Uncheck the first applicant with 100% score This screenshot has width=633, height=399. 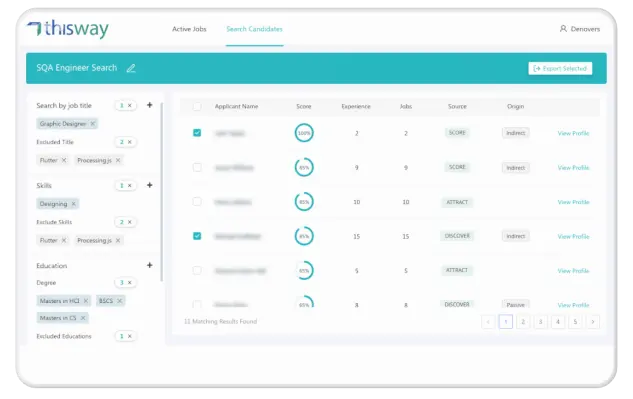pyautogui.click(x=197, y=133)
